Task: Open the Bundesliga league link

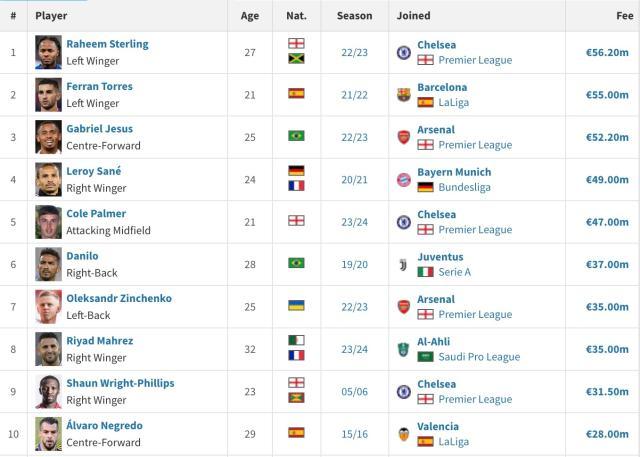Action: pos(464,187)
